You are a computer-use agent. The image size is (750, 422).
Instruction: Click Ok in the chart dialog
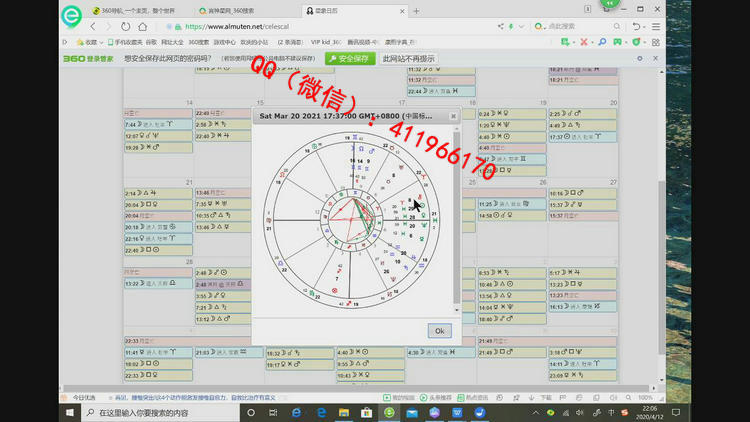coord(439,330)
